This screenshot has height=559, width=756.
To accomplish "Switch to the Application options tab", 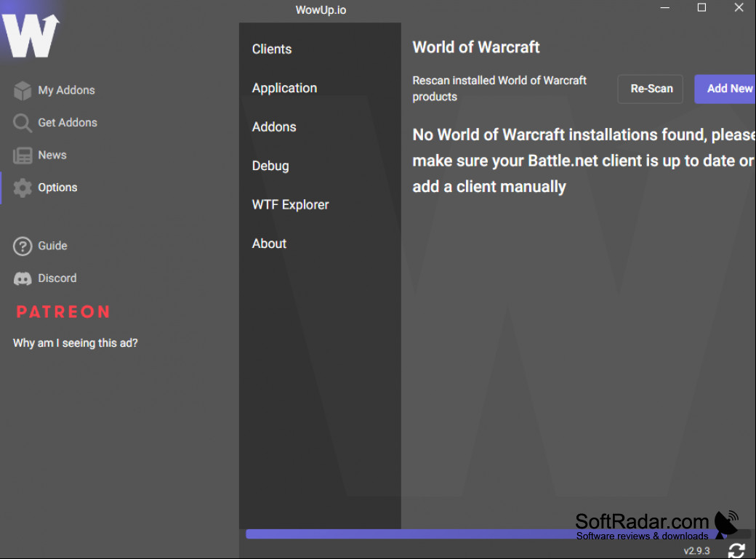I will 284,88.
